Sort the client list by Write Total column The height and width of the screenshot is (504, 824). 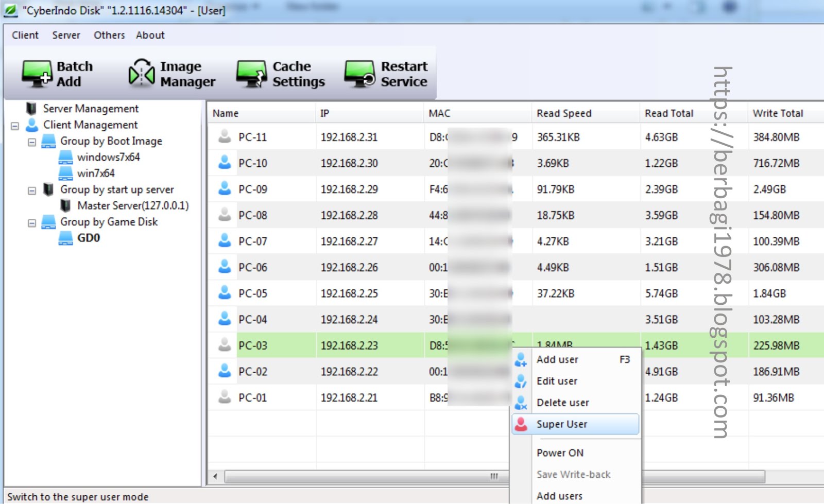(x=786, y=113)
